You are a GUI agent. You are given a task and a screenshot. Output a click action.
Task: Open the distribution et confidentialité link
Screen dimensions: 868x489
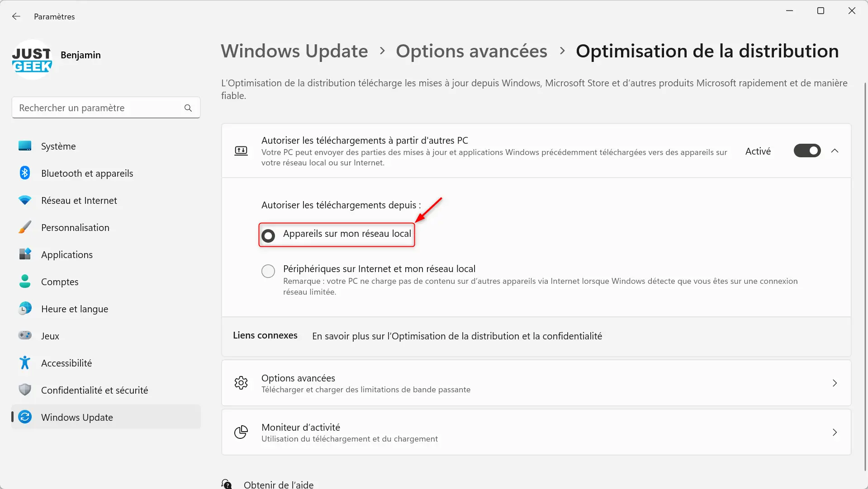(457, 336)
